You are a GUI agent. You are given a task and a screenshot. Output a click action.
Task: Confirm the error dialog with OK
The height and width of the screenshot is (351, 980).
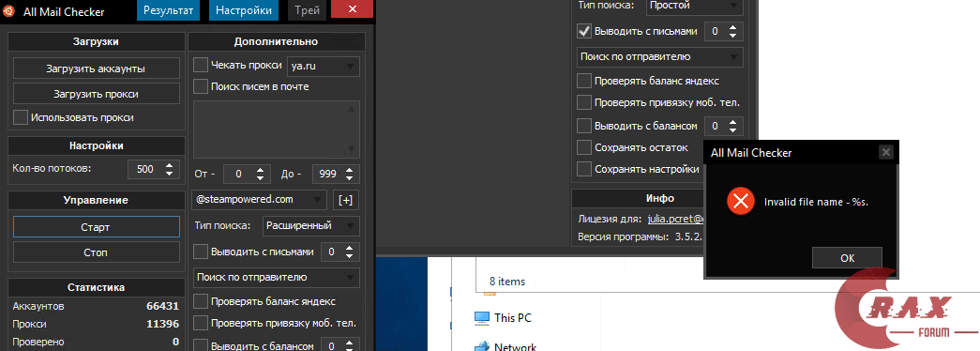click(x=847, y=257)
